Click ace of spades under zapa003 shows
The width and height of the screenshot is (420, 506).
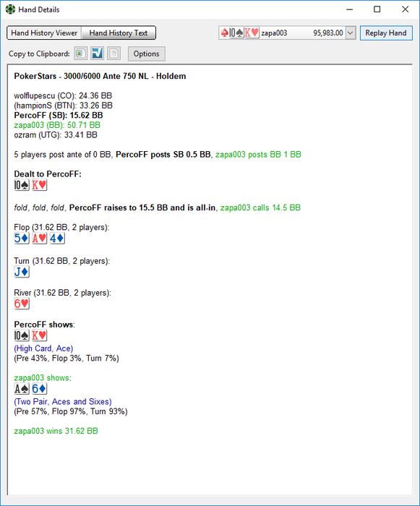click(x=22, y=389)
